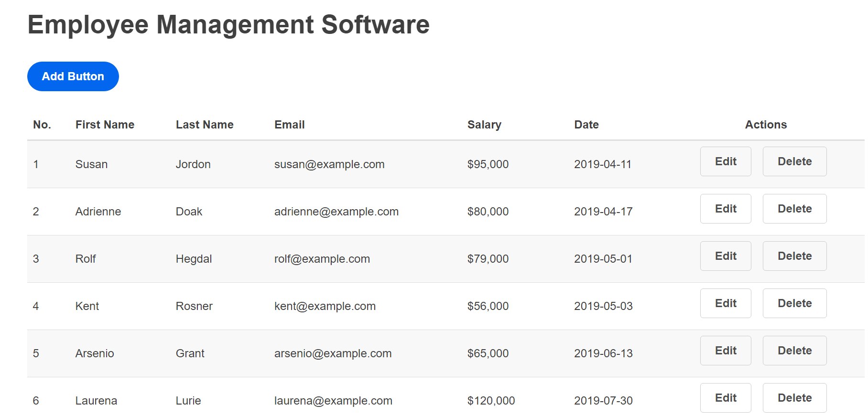
Task: Edit Rolf Hegdal's record
Action: pyautogui.click(x=726, y=256)
